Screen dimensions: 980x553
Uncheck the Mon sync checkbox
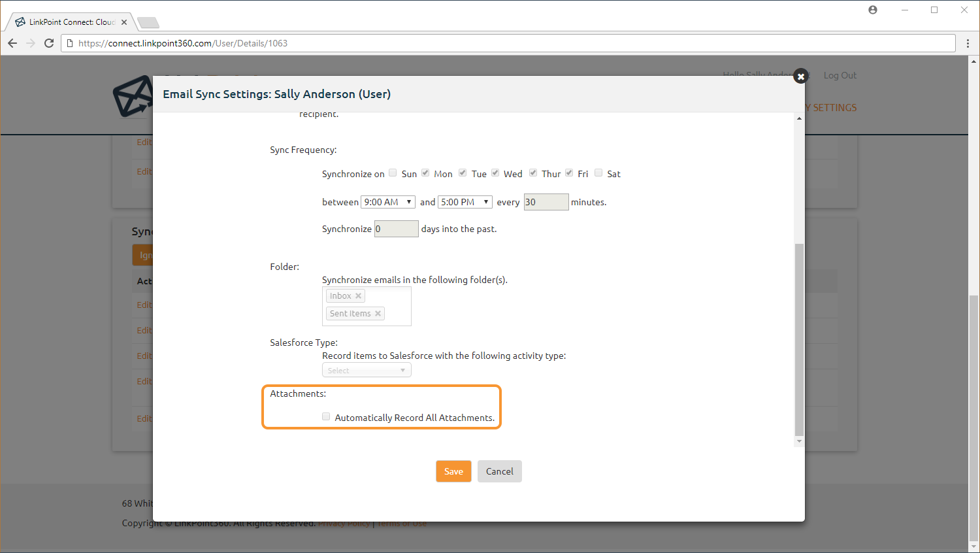coord(425,173)
